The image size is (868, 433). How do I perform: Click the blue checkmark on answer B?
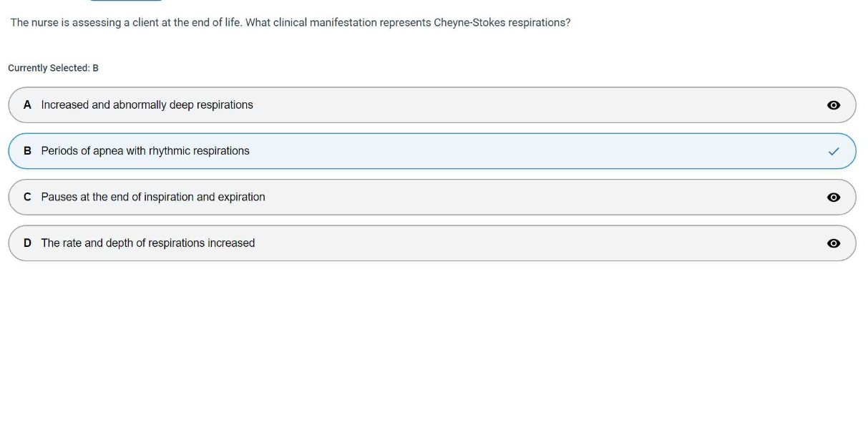pos(834,152)
